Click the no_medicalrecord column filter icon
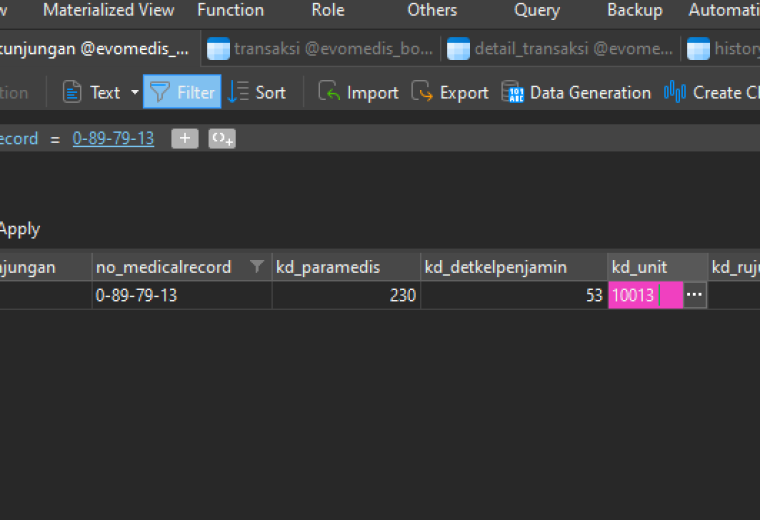Image resolution: width=760 pixels, height=520 pixels. click(257, 266)
